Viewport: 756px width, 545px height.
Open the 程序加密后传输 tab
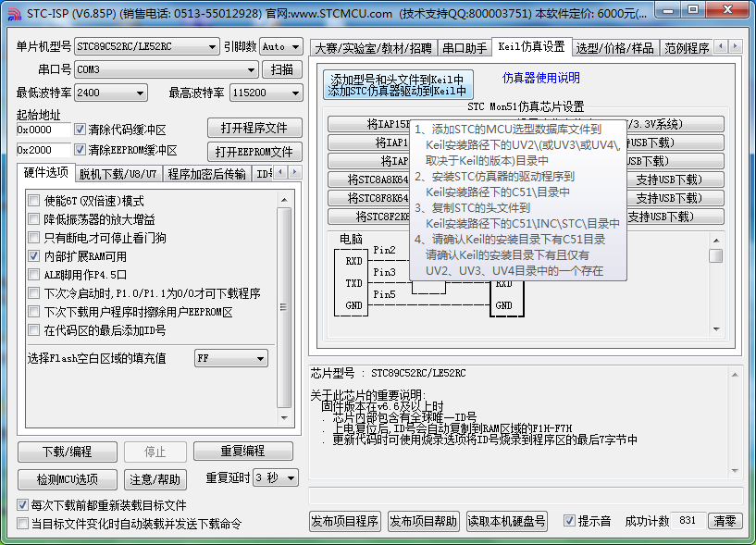pyautogui.click(x=207, y=174)
